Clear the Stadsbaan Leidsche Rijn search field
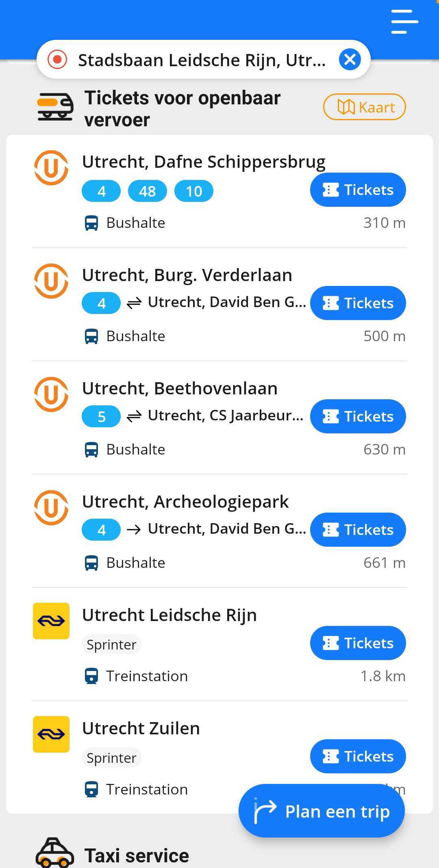The width and height of the screenshot is (439, 868). tap(350, 60)
